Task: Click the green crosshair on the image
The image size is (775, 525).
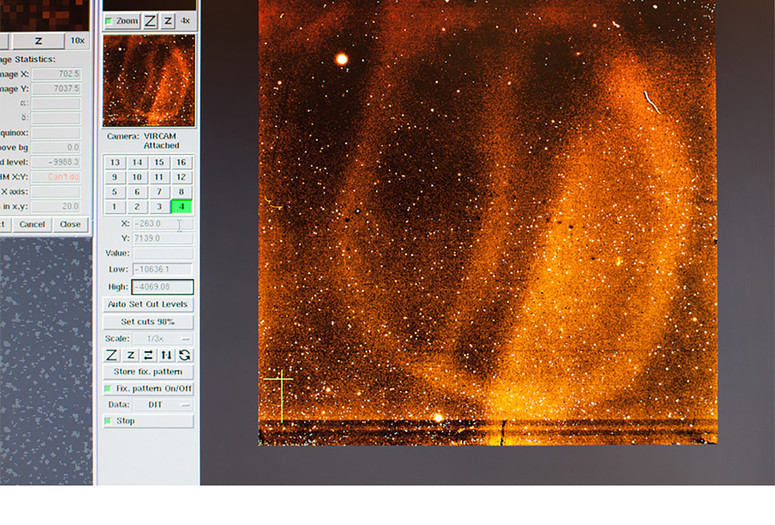Action: coord(281,379)
